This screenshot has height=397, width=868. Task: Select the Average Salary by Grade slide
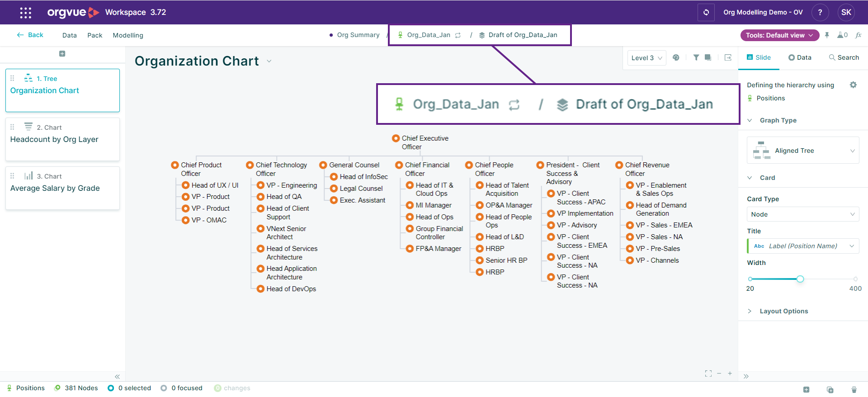62,188
